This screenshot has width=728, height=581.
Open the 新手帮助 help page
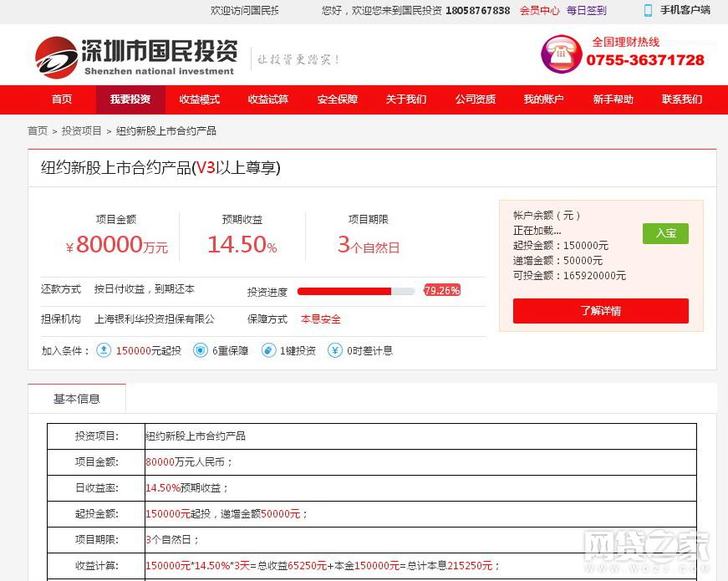(613, 99)
